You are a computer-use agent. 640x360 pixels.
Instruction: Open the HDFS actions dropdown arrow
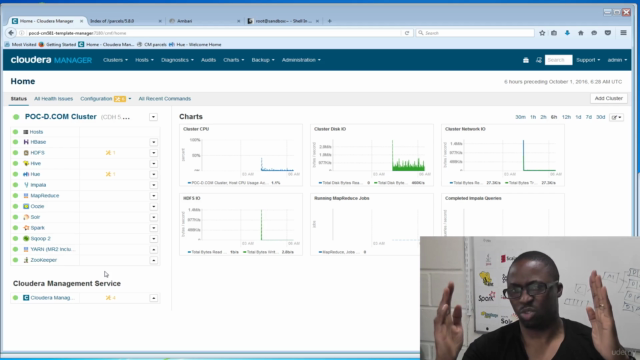point(153,153)
